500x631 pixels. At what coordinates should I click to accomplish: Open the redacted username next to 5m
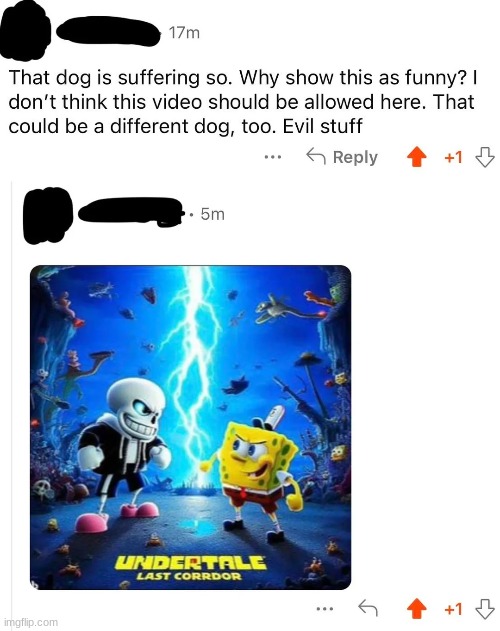[x=130, y=212]
